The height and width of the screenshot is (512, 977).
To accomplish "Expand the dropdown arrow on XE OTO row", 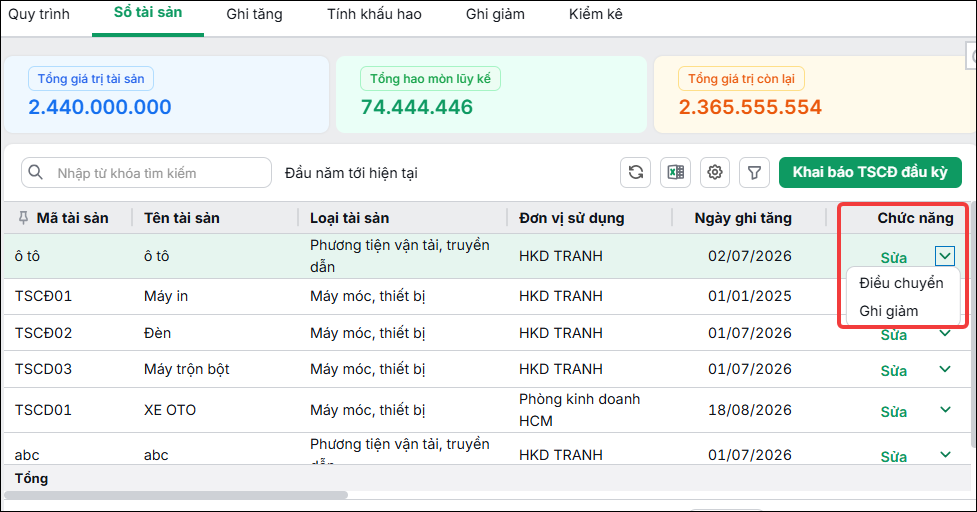I will click(x=945, y=410).
